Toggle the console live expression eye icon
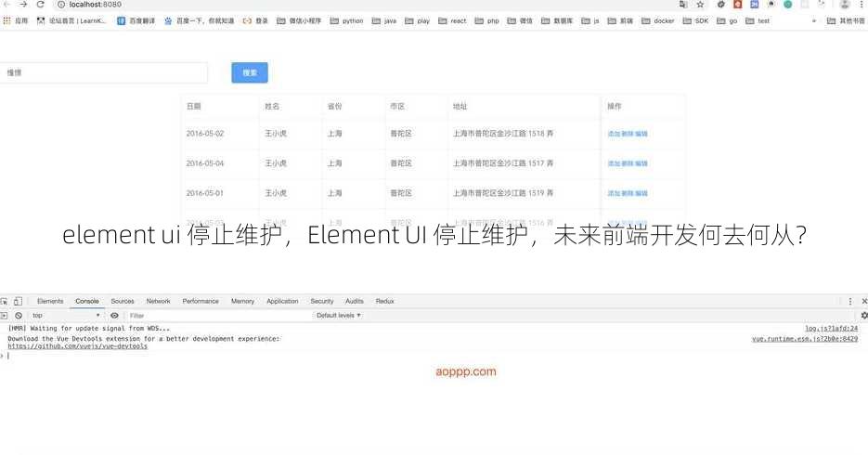This screenshot has height=455, width=868. click(114, 316)
